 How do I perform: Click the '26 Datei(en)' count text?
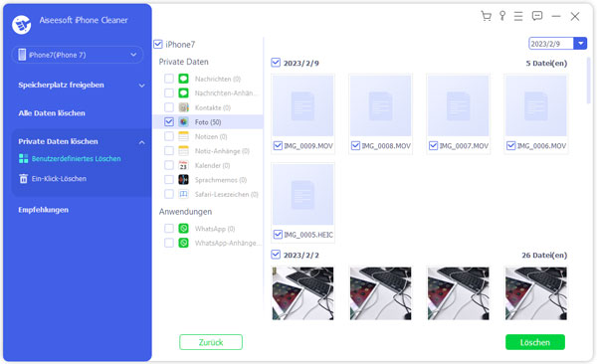(544, 255)
